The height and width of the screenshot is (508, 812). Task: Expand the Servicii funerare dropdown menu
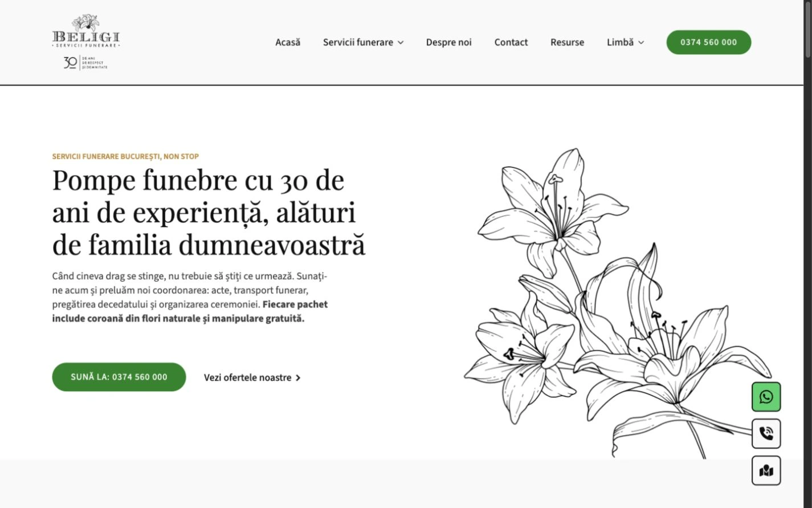[x=363, y=42]
